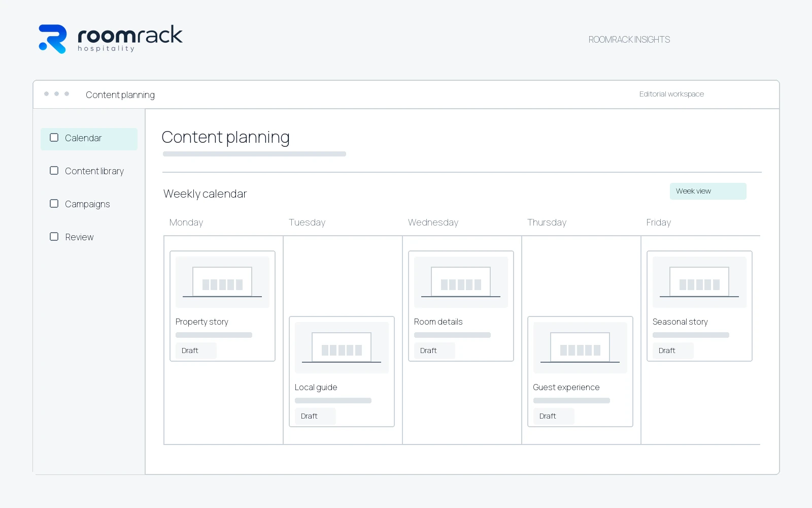Click the Editorial workspace label
This screenshot has width=812, height=508.
(671, 94)
